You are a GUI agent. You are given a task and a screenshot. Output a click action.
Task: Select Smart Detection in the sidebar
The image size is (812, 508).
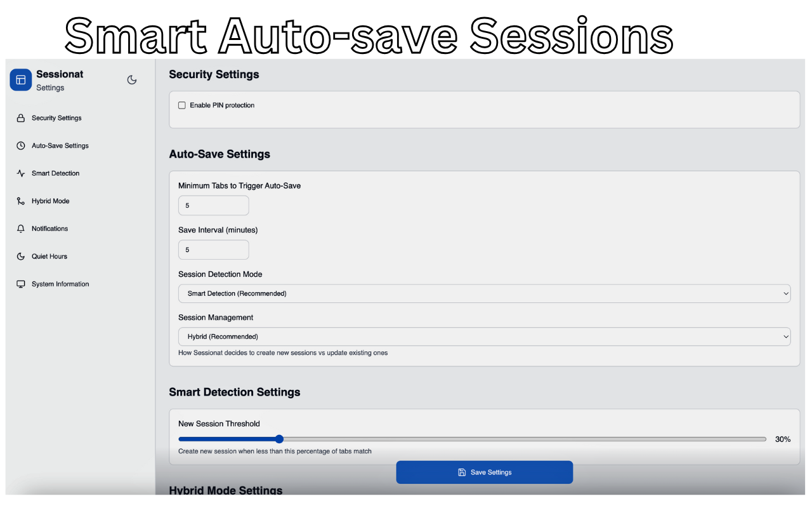(x=55, y=173)
